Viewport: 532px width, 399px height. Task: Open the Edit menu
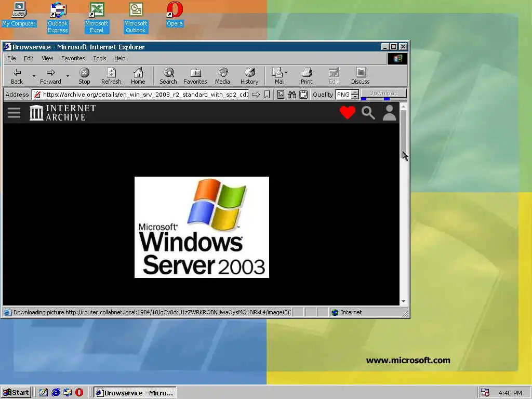(29, 58)
